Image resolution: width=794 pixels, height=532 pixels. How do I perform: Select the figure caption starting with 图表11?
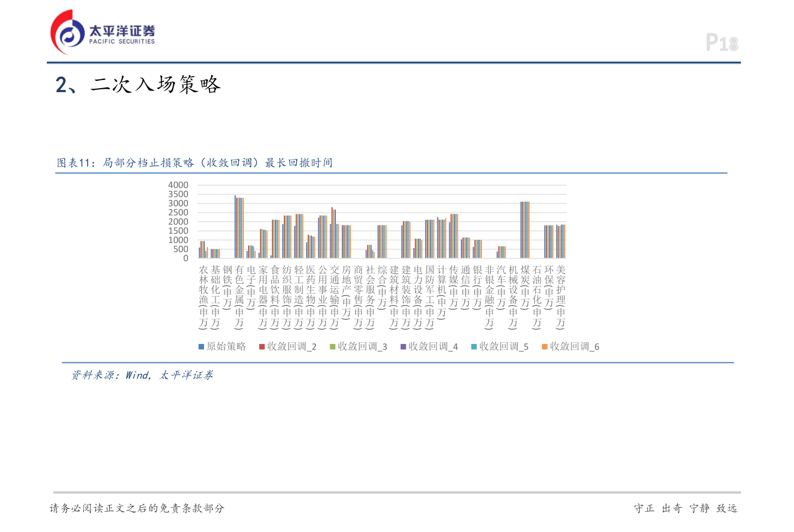tap(195, 163)
